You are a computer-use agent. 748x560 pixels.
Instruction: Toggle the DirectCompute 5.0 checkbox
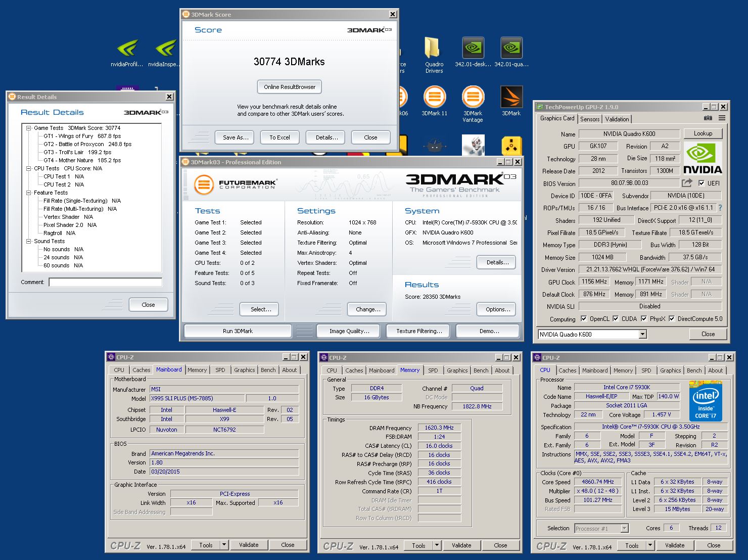coord(672,318)
